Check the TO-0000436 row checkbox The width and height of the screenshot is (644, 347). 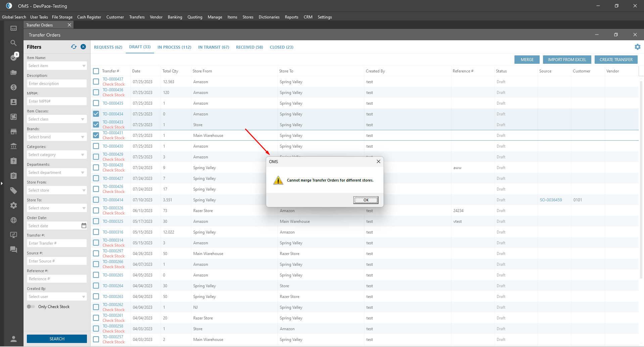(x=96, y=92)
